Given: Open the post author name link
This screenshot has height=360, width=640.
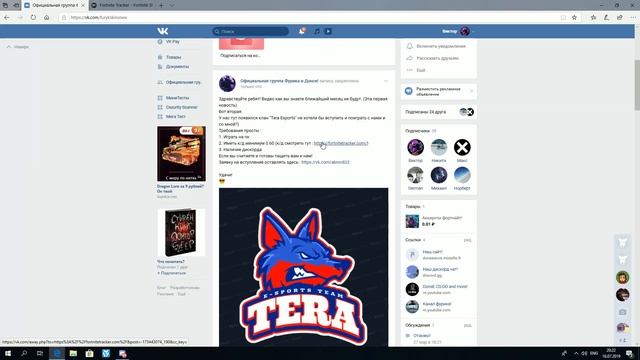Looking at the screenshot, I should pos(279,81).
